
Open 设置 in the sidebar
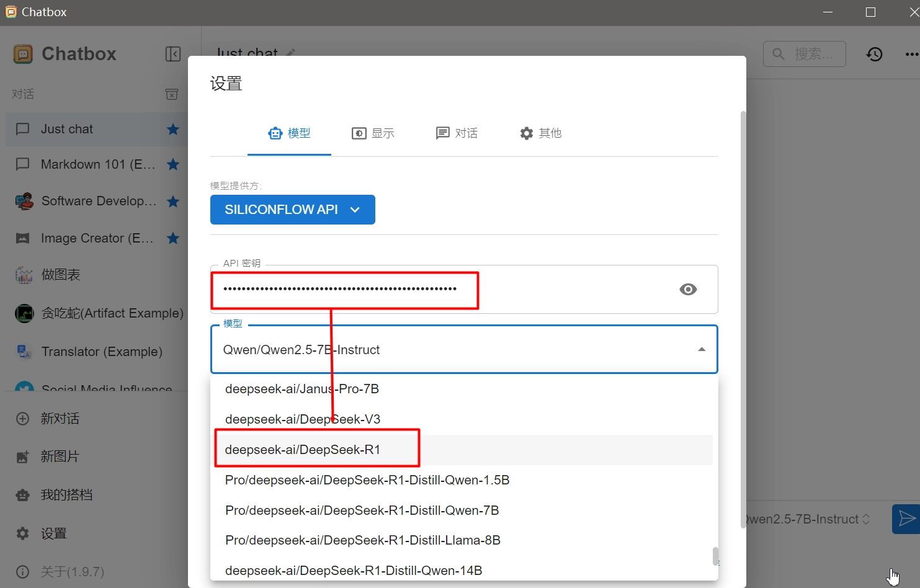(x=96, y=533)
